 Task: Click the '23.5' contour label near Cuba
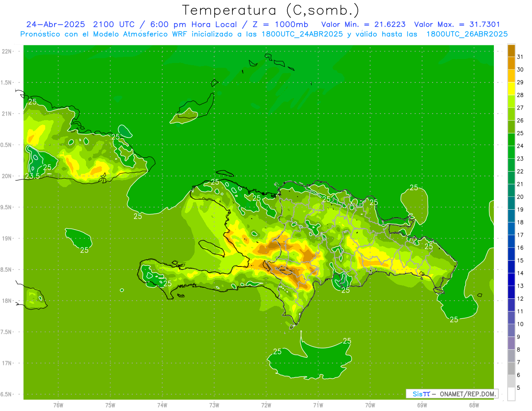[32, 176]
